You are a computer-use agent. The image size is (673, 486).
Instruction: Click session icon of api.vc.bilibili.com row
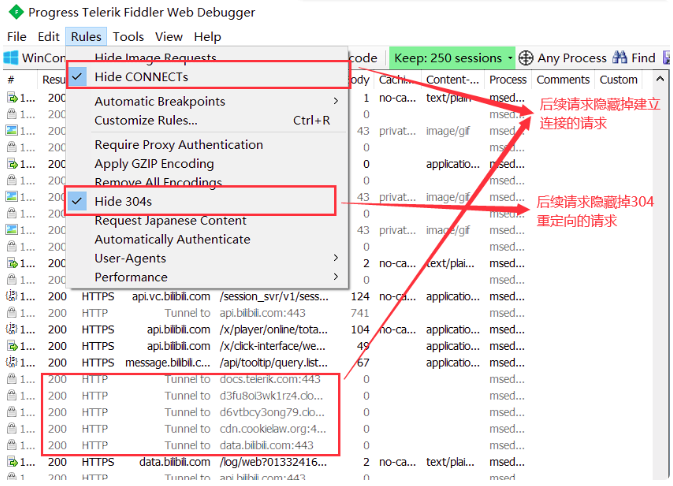click(12, 296)
